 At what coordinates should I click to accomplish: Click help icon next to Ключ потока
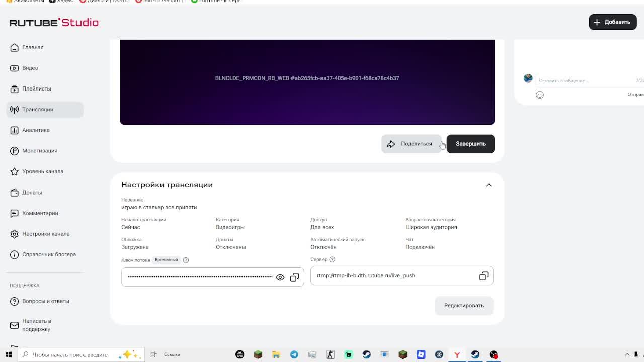(x=186, y=260)
